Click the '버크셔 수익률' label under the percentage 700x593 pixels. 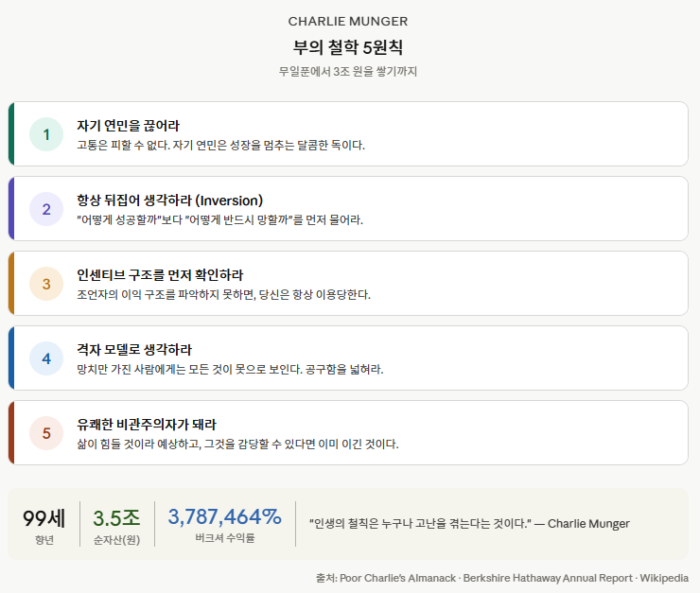[225, 538]
